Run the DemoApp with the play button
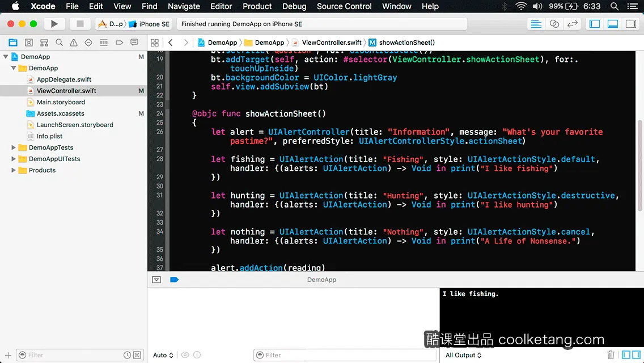Screen dimensions: 644x363 (x=54, y=24)
